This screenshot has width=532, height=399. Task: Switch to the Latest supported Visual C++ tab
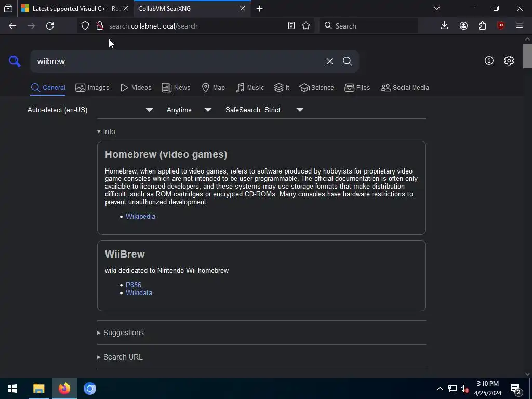[x=76, y=9]
